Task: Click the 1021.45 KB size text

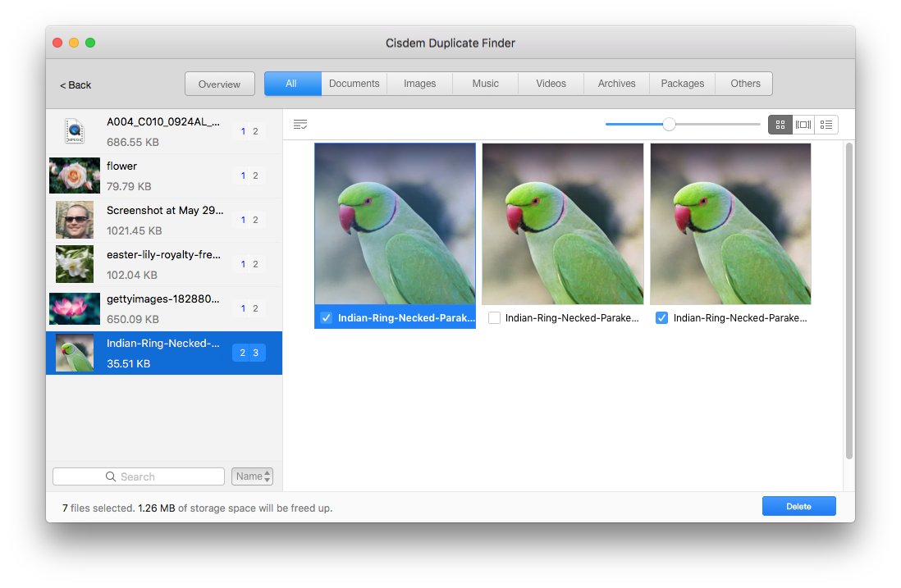Action: tap(135, 230)
